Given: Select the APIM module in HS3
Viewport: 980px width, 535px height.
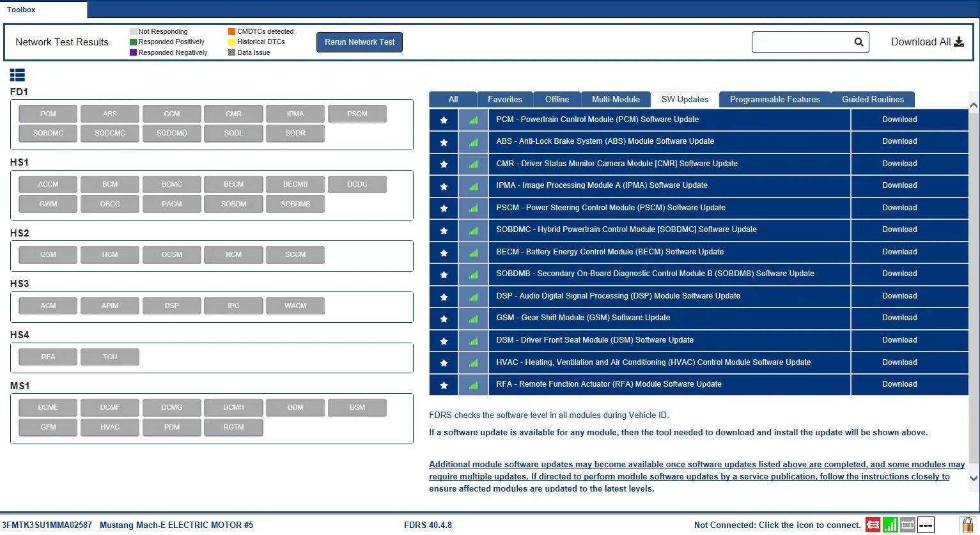Looking at the screenshot, I should 110,306.
